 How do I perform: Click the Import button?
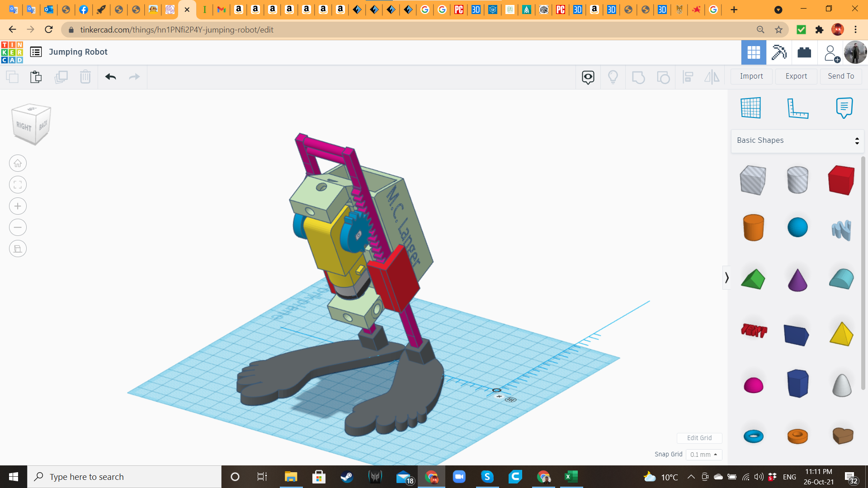pyautogui.click(x=751, y=76)
